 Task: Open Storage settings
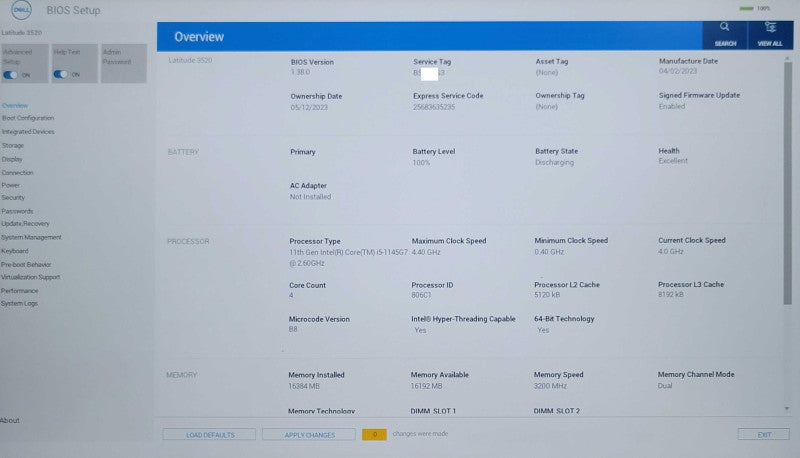pyautogui.click(x=13, y=145)
